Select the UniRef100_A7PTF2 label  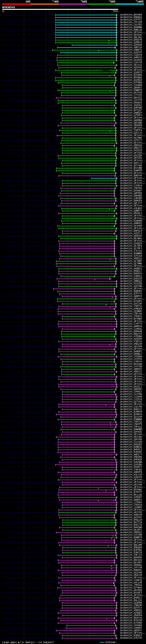tap(131, 20)
